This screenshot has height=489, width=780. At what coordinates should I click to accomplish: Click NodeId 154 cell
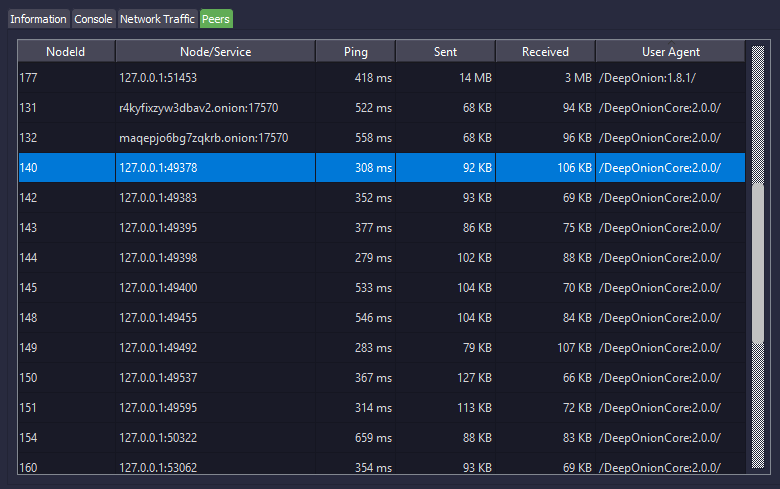click(x=66, y=438)
